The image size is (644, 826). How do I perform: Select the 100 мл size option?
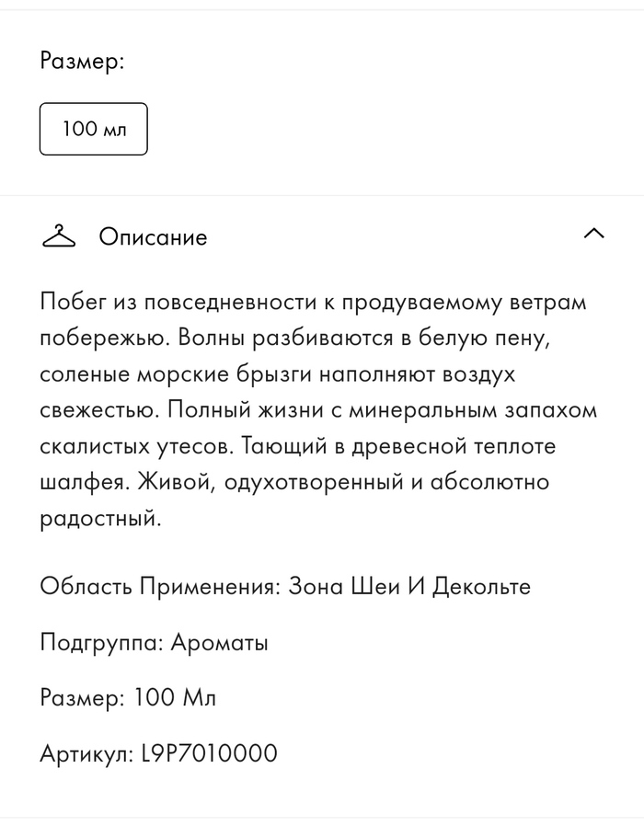point(93,129)
